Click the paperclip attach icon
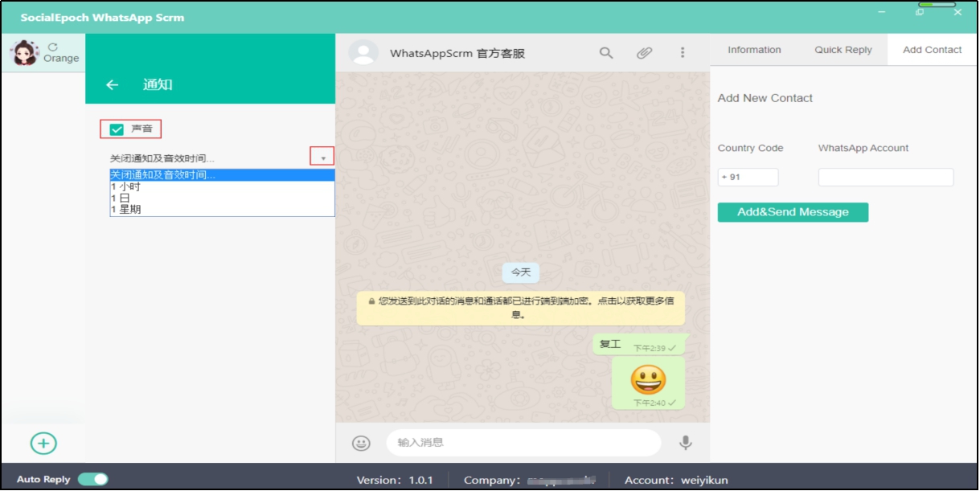The image size is (980, 491). coord(644,53)
